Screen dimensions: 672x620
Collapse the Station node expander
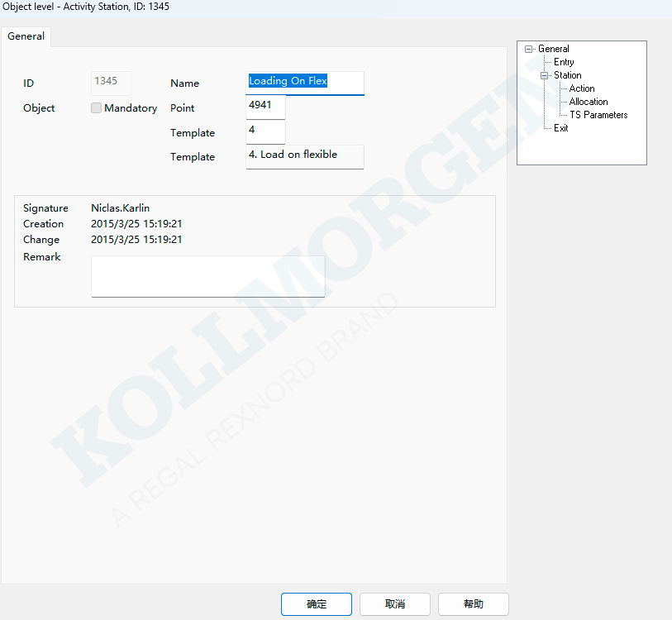click(x=545, y=76)
